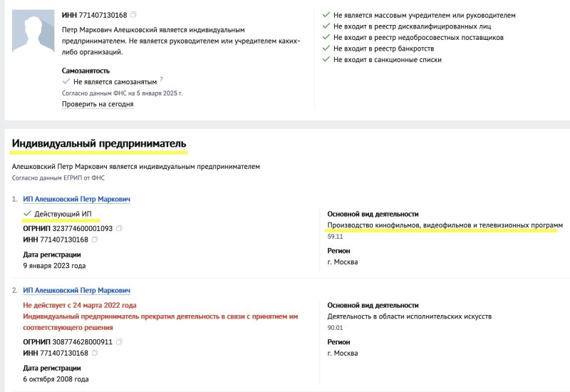Click checkmark for 'реестр дисквалифицированных лиц'
This screenshot has height=392, width=570.
click(x=326, y=26)
